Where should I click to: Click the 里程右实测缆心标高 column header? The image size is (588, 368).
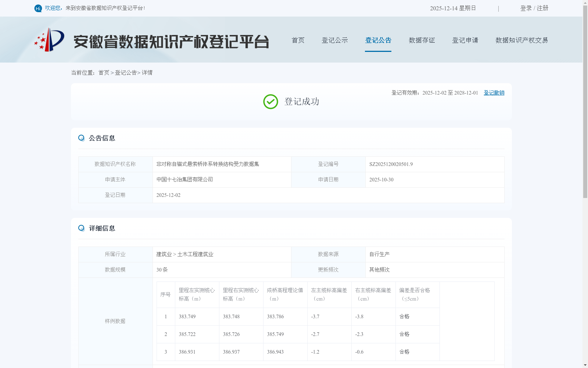tap(241, 294)
